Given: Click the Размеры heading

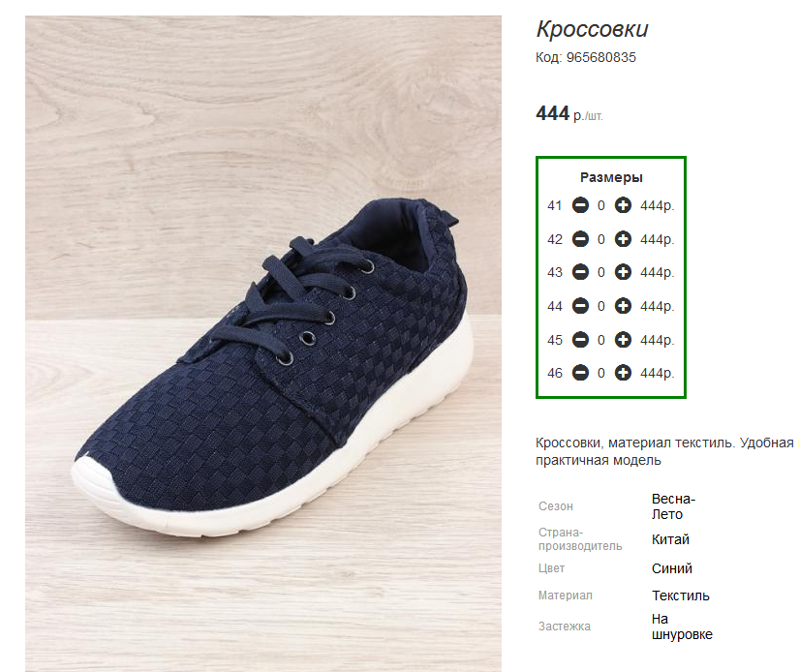Looking at the screenshot, I should click(x=611, y=177).
